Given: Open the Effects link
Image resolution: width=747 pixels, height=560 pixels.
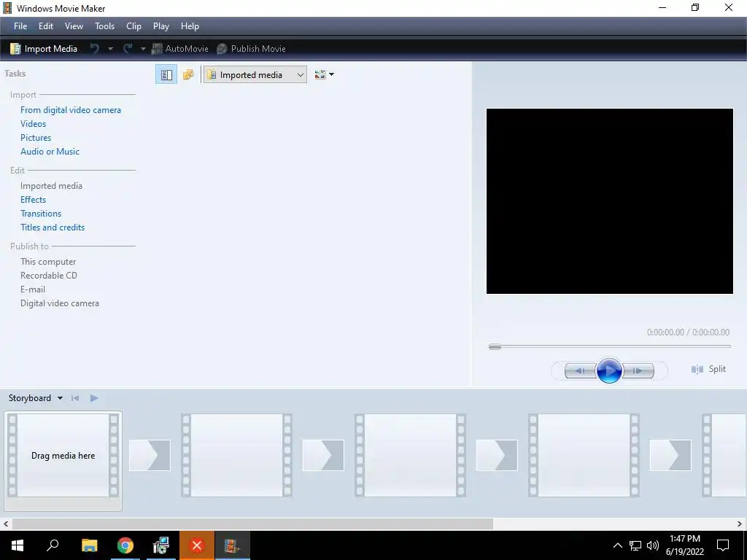Looking at the screenshot, I should pyautogui.click(x=34, y=200).
